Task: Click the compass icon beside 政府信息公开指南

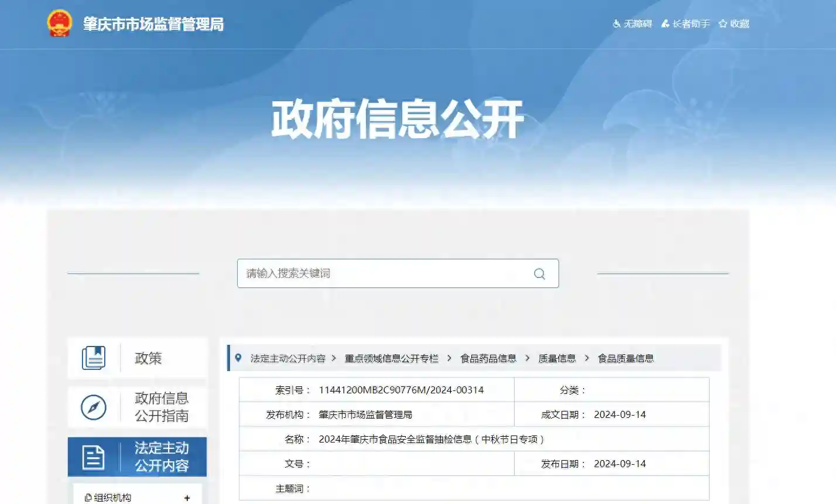Action: (93, 407)
